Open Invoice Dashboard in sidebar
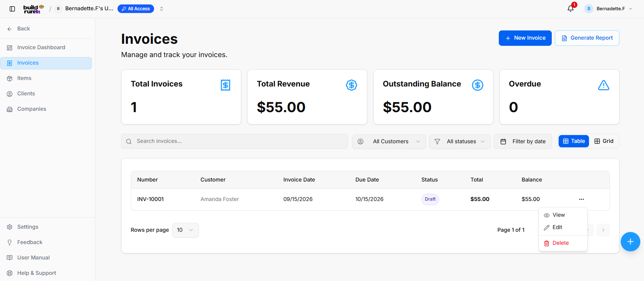This screenshot has width=644, height=281. coord(46,48)
